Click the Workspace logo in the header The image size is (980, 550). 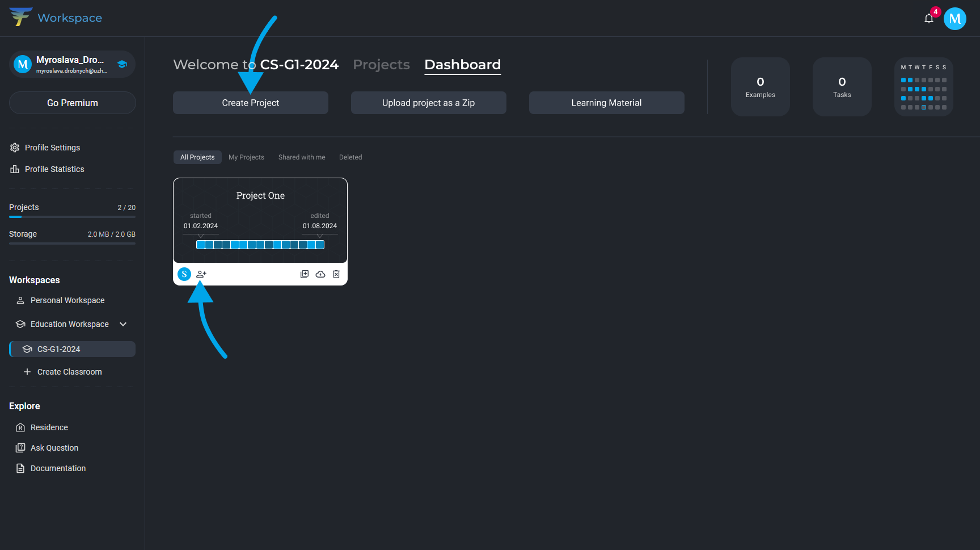pos(56,18)
